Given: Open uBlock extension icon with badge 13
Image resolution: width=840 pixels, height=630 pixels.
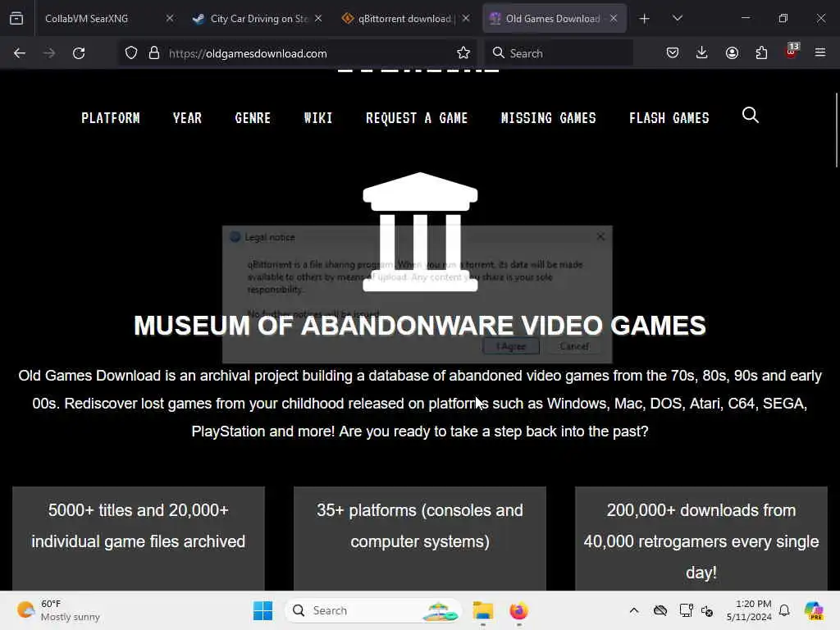Looking at the screenshot, I should click(792, 52).
